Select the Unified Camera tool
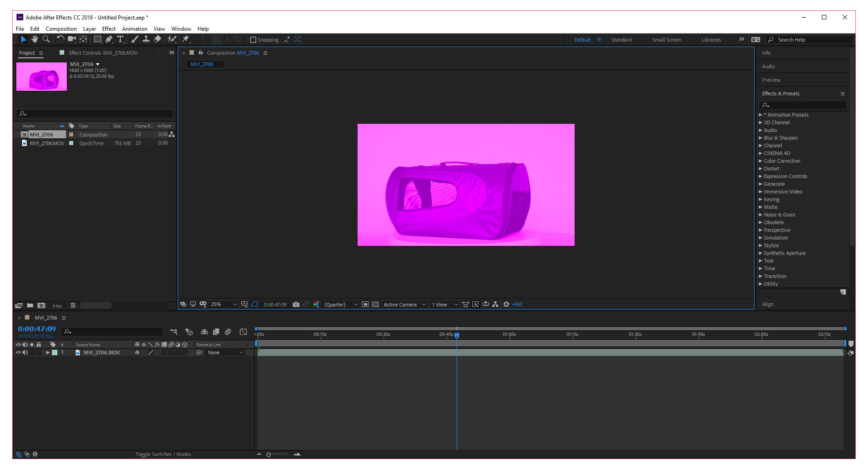868x470 pixels. pyautogui.click(x=71, y=39)
